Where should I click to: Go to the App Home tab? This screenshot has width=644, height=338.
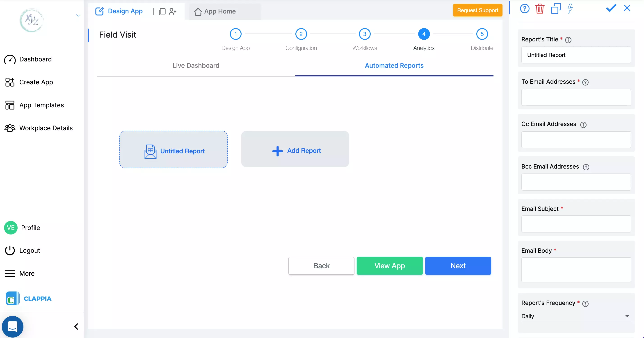tap(215, 11)
